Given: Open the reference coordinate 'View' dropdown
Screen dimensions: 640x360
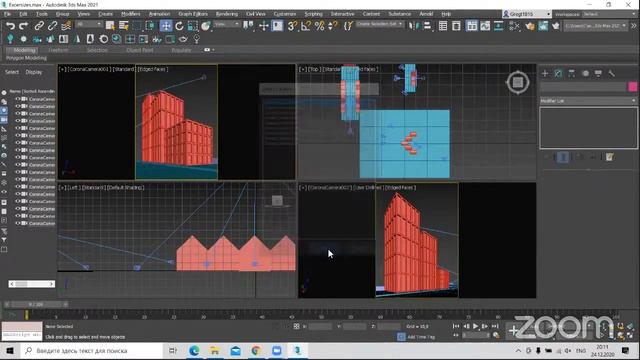Looking at the screenshot, I should point(227,25).
